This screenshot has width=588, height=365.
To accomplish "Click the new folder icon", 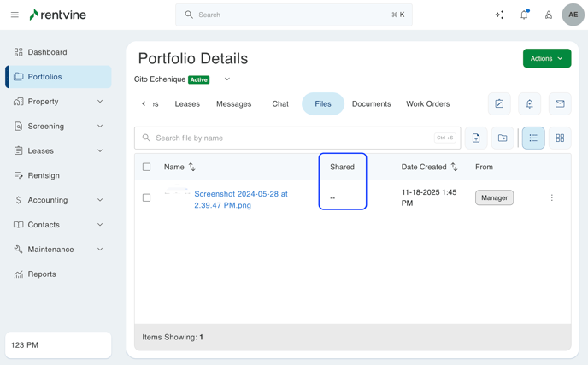I will 503,138.
